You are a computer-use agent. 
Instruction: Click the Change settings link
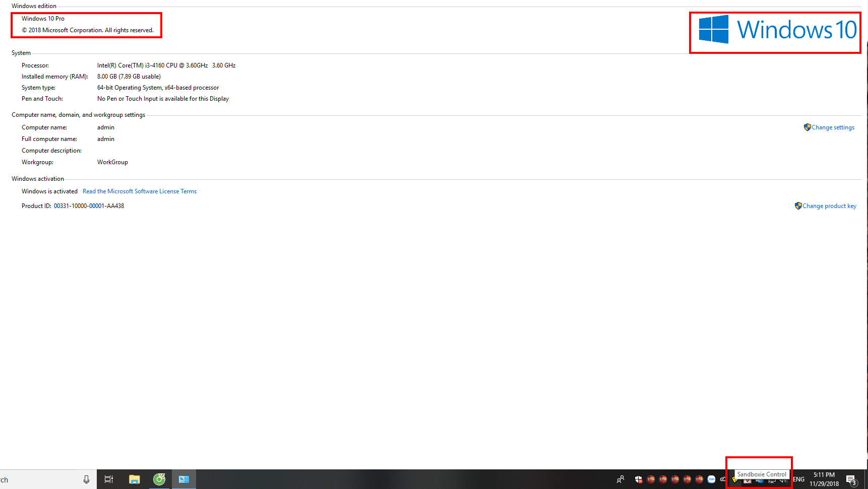833,127
